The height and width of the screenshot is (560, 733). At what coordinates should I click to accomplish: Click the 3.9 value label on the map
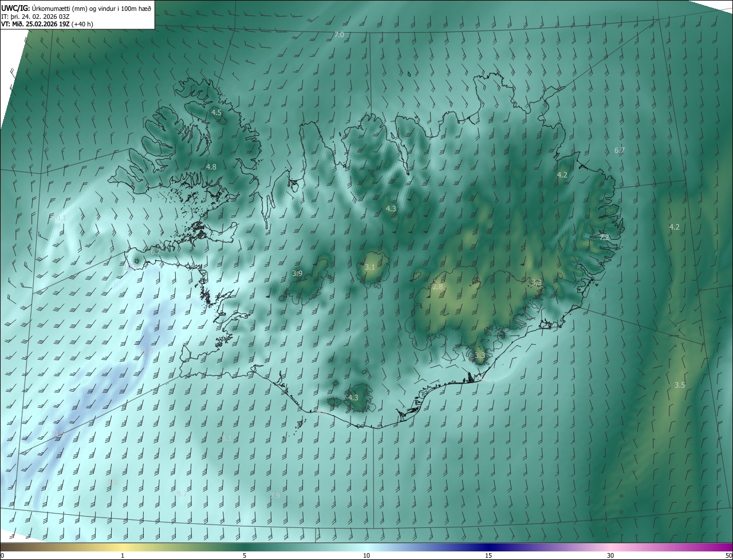pyautogui.click(x=297, y=274)
